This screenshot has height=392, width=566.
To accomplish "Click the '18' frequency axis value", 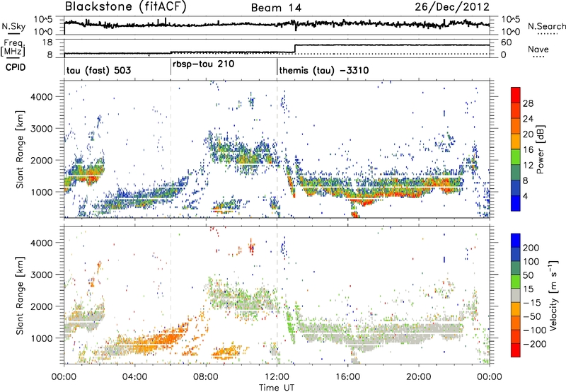I will click(x=47, y=42).
